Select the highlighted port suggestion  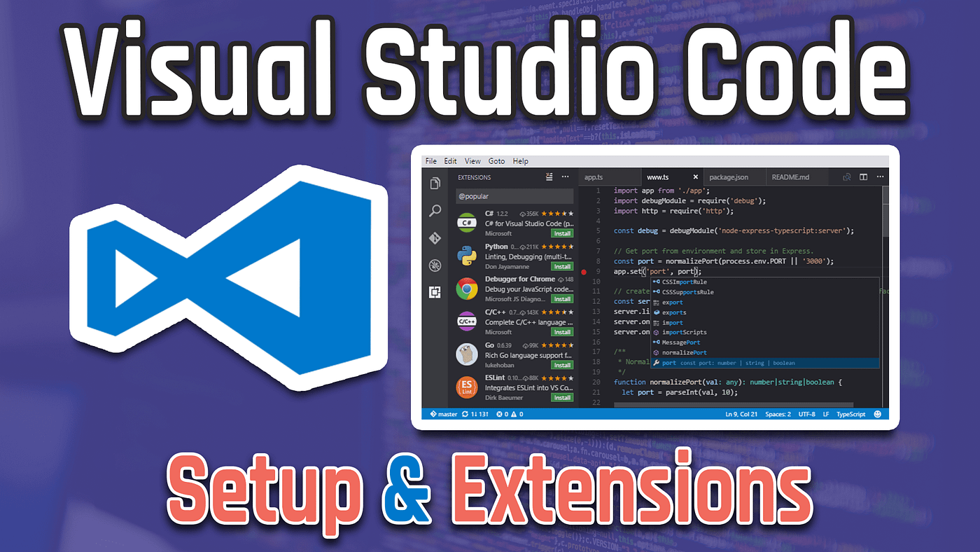click(764, 363)
